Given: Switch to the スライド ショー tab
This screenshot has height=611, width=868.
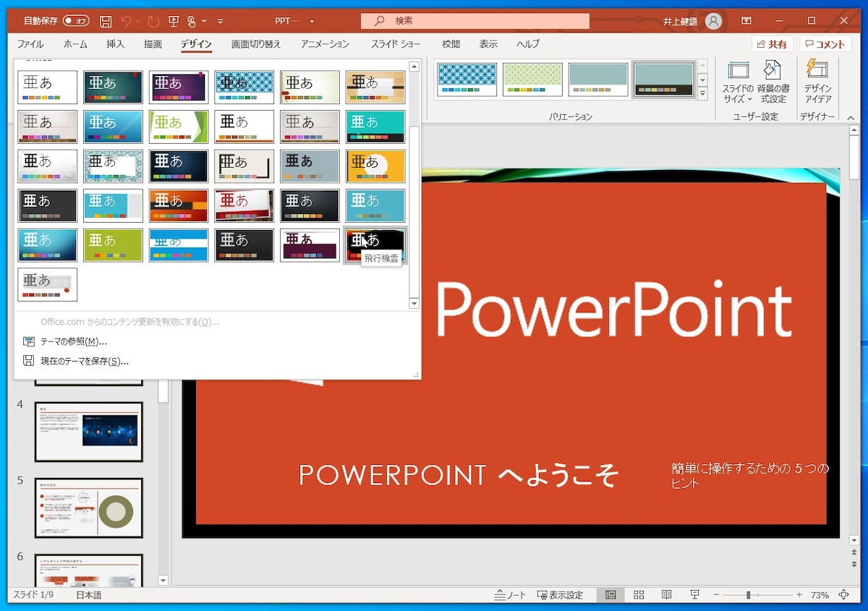Looking at the screenshot, I should (x=396, y=44).
